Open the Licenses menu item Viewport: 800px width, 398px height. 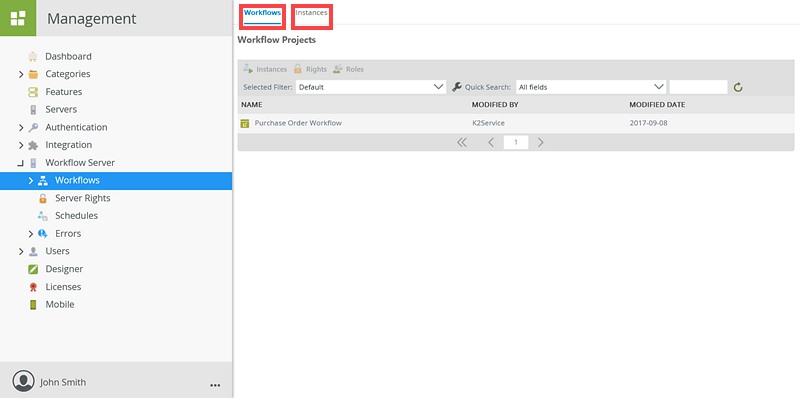click(63, 287)
